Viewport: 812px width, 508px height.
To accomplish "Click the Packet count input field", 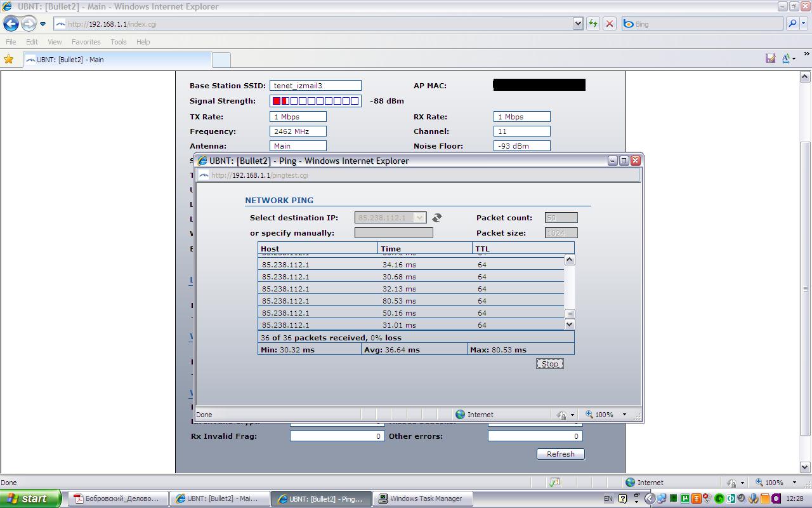I will 561,218.
